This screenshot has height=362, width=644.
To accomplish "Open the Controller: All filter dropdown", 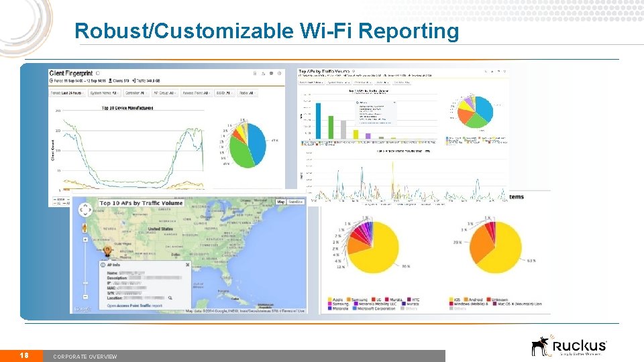I will pos(136,93).
